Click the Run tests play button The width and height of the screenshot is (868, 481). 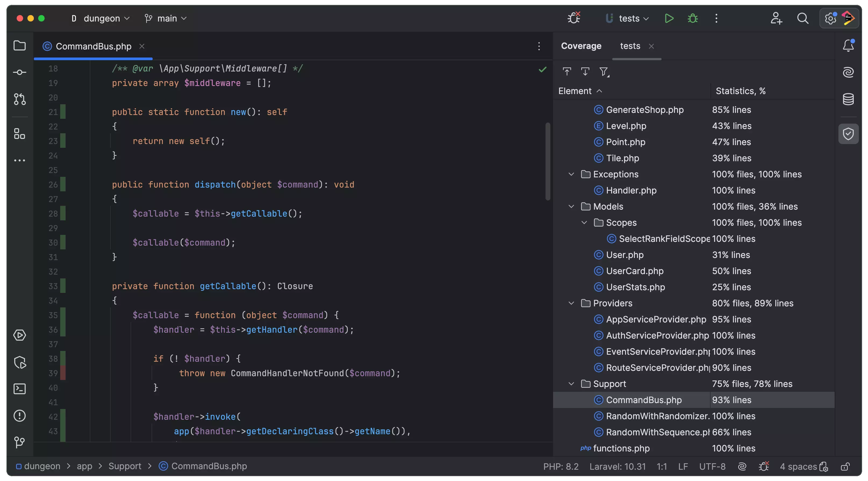click(669, 18)
